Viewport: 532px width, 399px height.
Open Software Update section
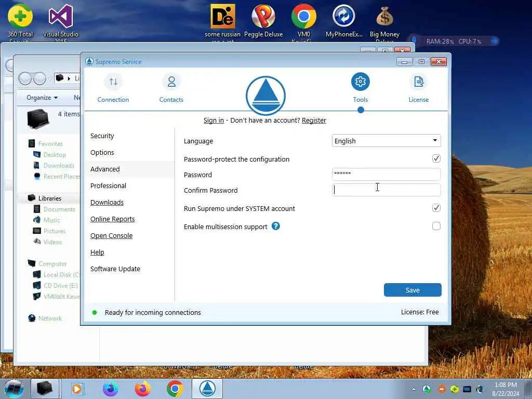click(x=115, y=269)
